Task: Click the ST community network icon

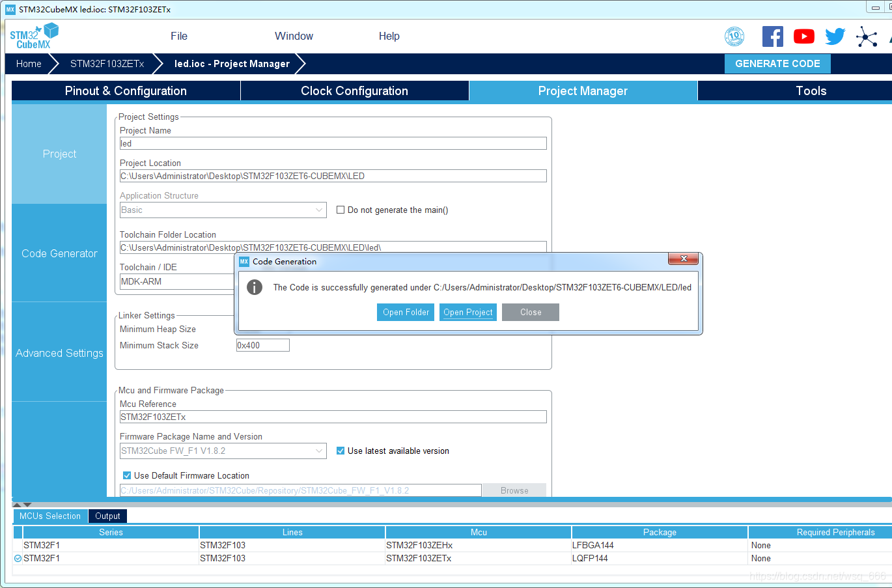Action: (x=867, y=36)
